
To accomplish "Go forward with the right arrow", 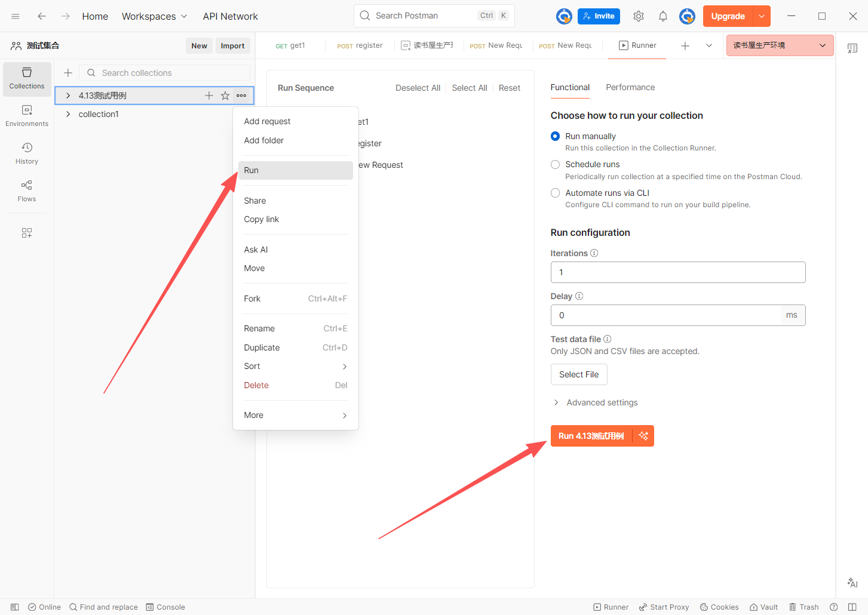I will (66, 16).
